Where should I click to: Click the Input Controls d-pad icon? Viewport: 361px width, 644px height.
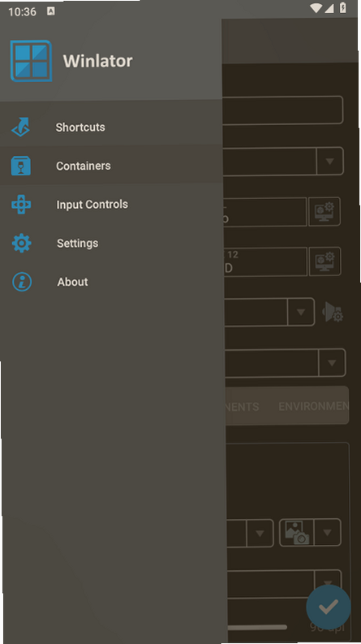[x=21, y=204]
